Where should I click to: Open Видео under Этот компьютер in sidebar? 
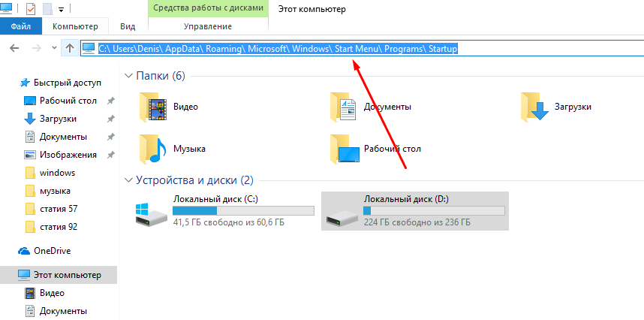pos(52,293)
